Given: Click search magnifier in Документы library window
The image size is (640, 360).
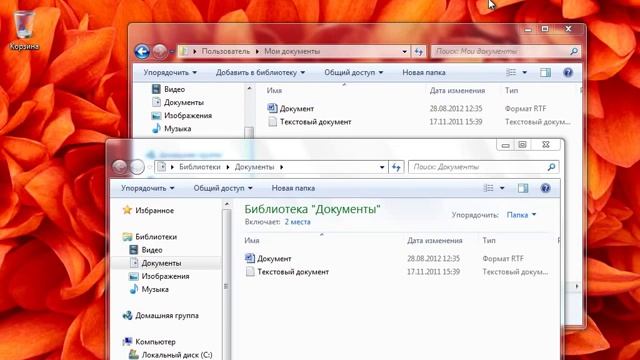Looking at the screenshot, I should [x=551, y=167].
